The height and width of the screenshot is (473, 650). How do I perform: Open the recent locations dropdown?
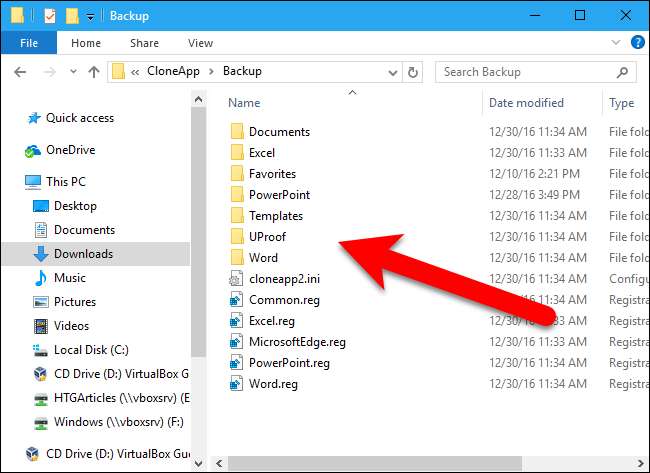pyautogui.click(x=73, y=72)
